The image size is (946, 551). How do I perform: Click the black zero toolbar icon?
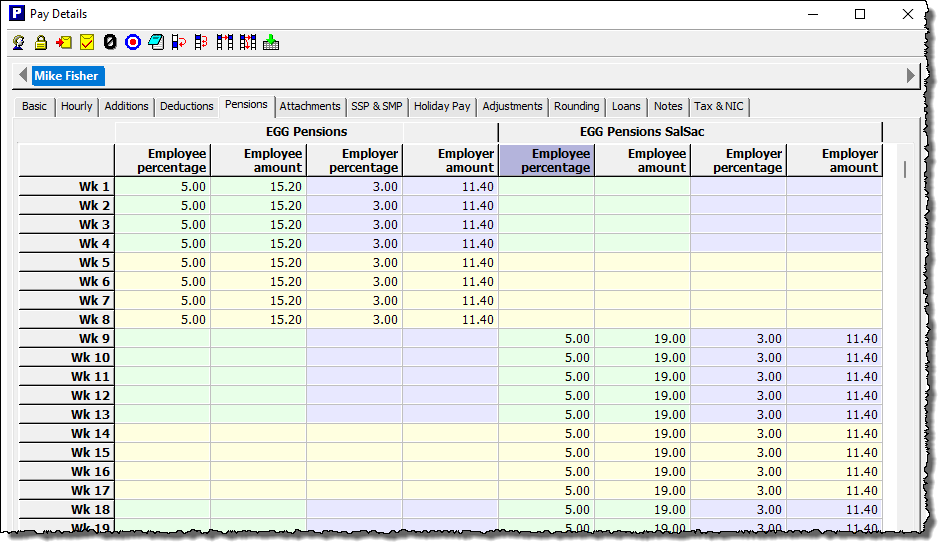[110, 43]
